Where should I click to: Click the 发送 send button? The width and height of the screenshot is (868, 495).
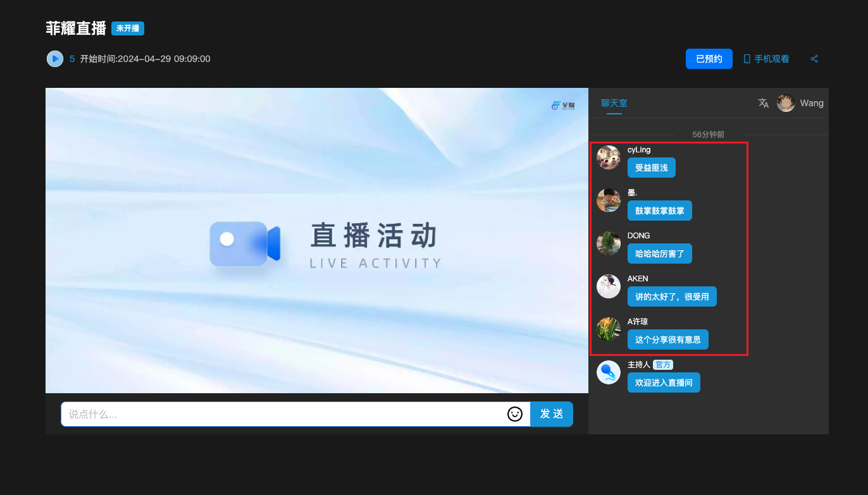click(x=551, y=414)
